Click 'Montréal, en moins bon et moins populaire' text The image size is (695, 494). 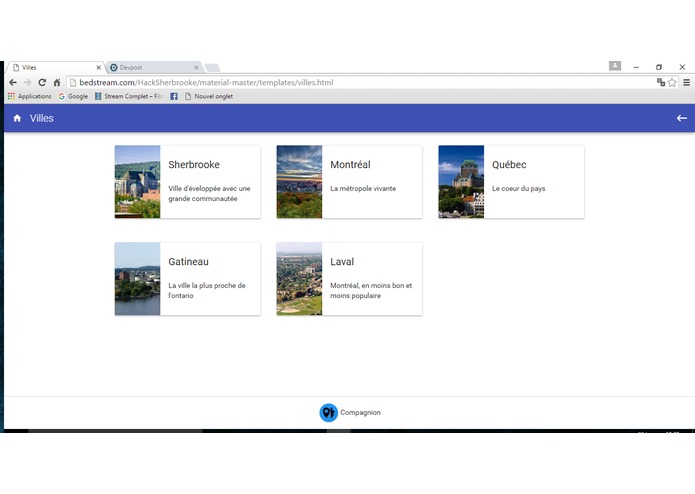(x=371, y=291)
